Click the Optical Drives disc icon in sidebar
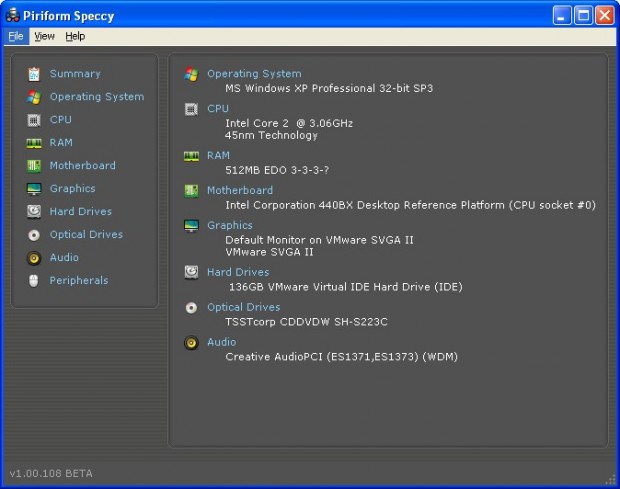Screen dimensions: 620x489 click(x=34, y=235)
